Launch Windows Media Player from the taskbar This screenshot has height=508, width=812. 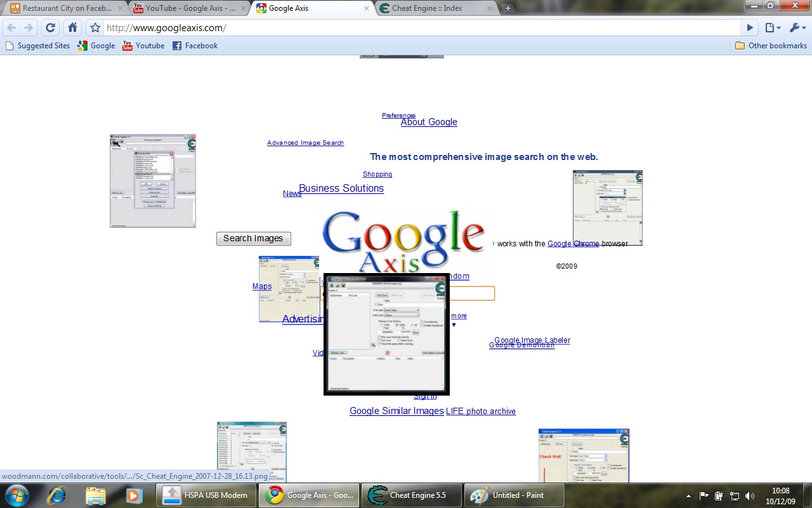click(x=134, y=495)
